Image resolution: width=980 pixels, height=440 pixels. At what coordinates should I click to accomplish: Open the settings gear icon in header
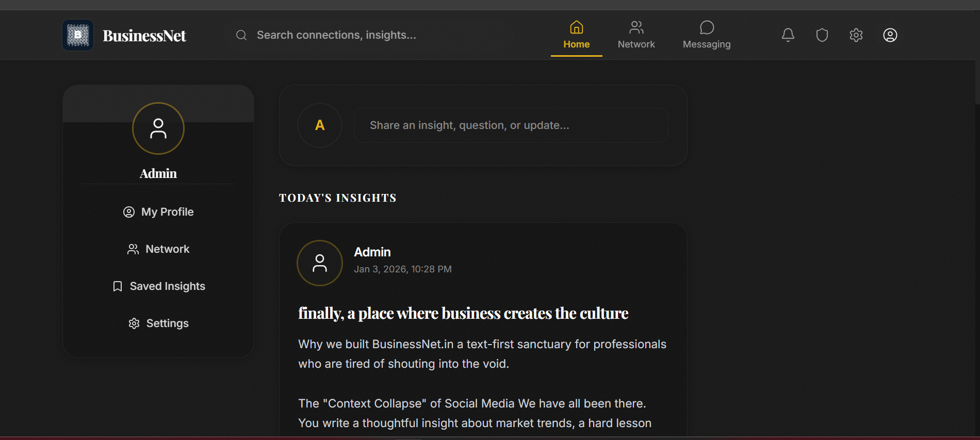(856, 35)
